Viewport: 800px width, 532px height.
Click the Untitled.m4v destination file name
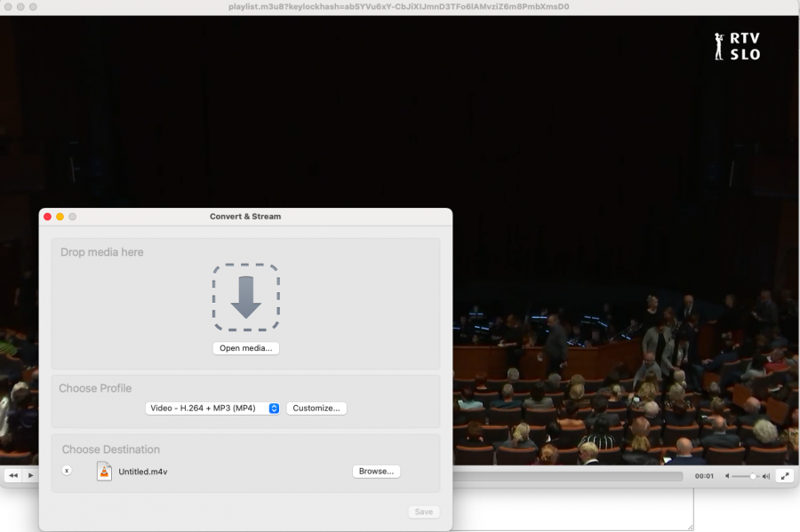(x=143, y=472)
